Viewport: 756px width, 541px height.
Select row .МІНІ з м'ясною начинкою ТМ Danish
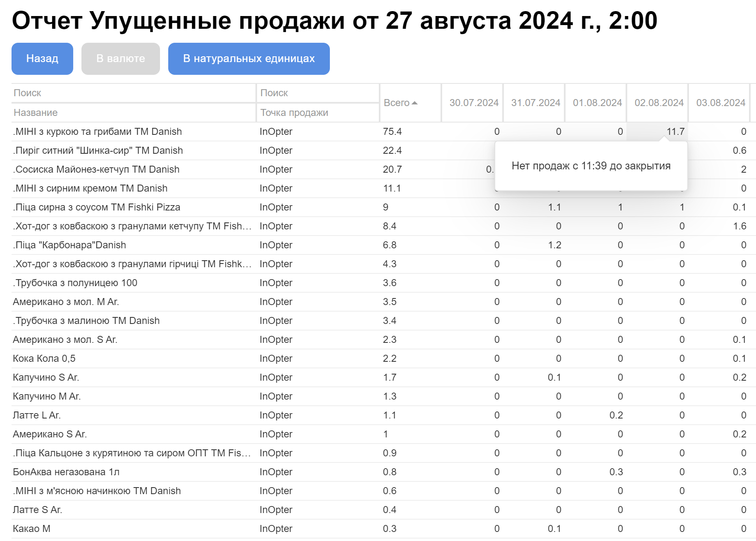coord(383,491)
